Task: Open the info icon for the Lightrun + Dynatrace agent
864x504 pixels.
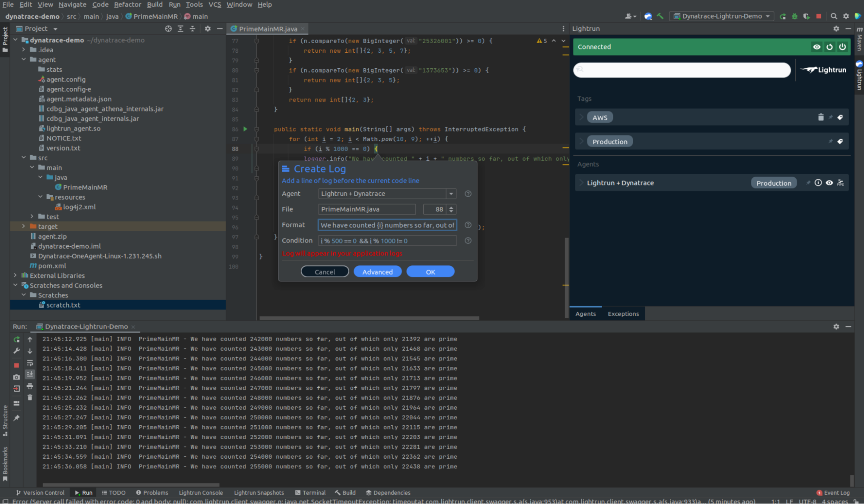Action: [818, 183]
